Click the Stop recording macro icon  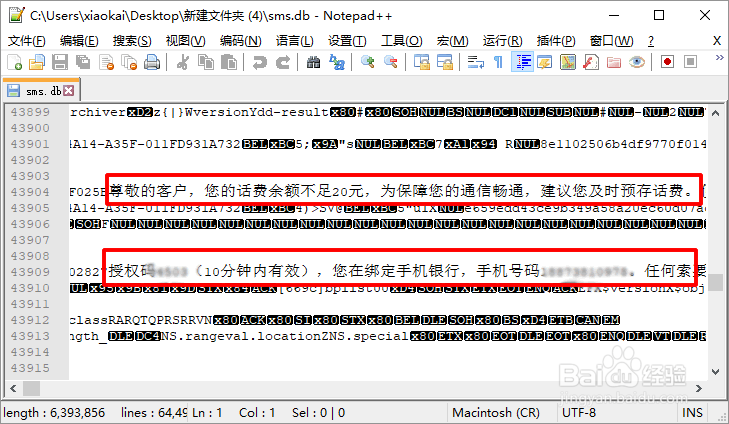(691, 62)
